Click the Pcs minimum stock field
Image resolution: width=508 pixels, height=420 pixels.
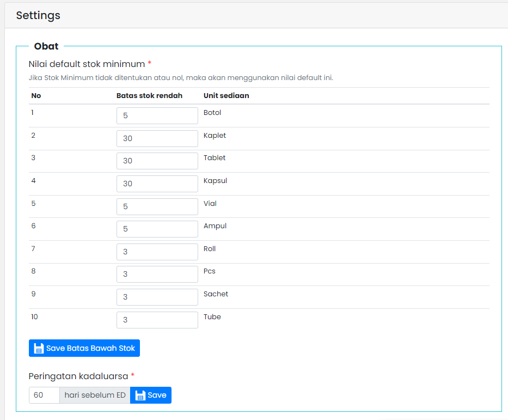pyautogui.click(x=157, y=274)
